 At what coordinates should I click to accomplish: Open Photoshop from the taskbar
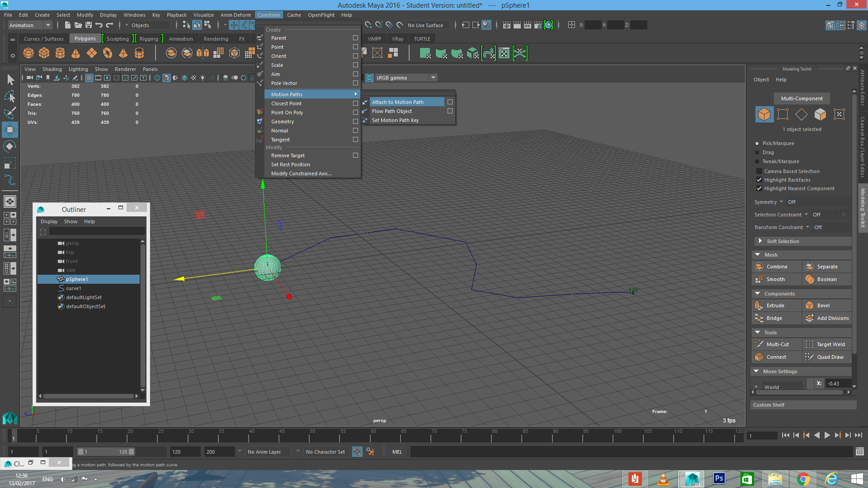(x=719, y=479)
